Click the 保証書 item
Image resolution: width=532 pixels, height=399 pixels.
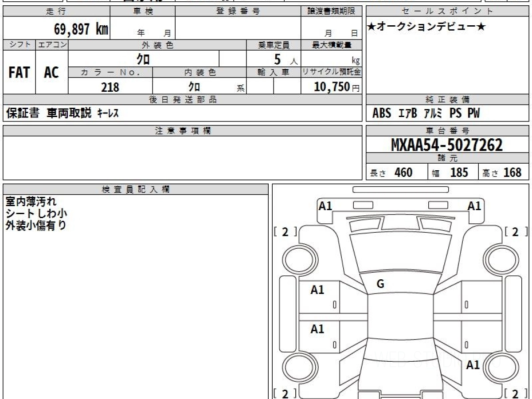[x=23, y=113]
